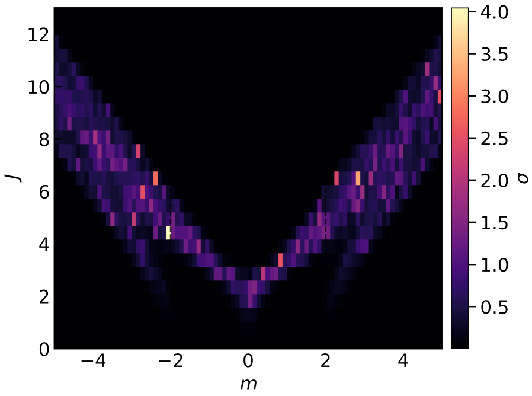Click the x-axis tick label −2
This screenshot has height=396, width=532.
coord(171,360)
